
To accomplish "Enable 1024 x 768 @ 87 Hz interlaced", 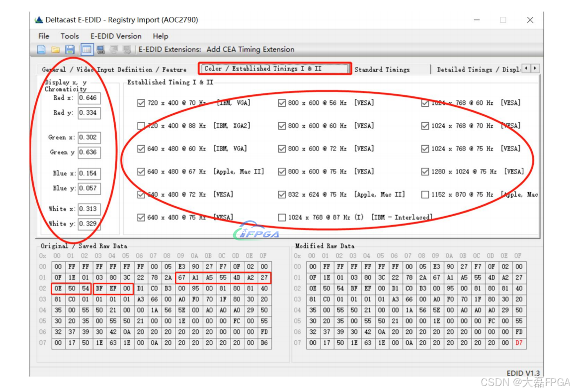I will coord(282,218).
